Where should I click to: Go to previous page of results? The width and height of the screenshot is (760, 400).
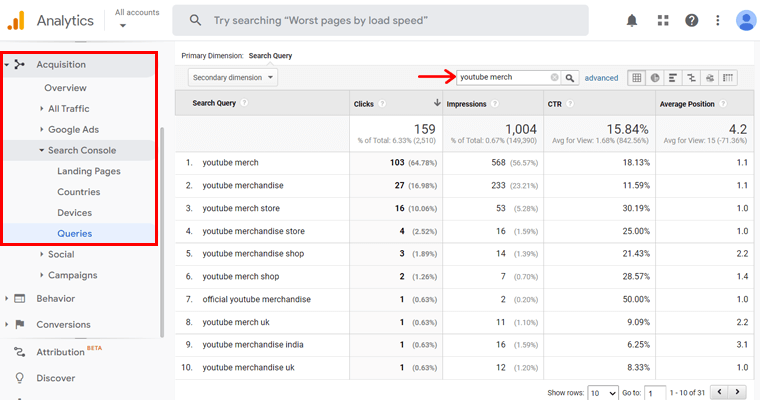pyautogui.click(x=719, y=392)
